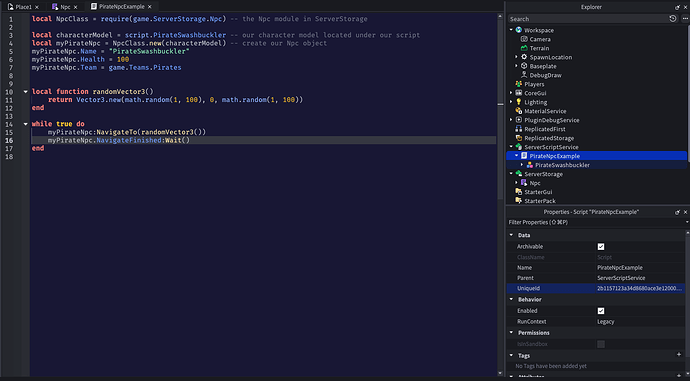690x381 pixels.
Task: Click the Terrain icon
Action: 524,48
